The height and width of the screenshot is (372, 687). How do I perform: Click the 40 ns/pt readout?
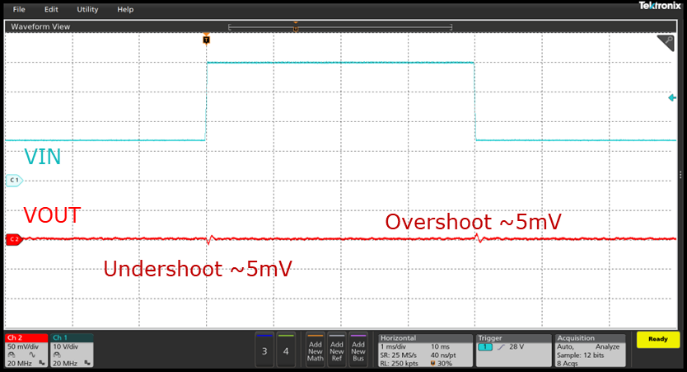(443, 355)
